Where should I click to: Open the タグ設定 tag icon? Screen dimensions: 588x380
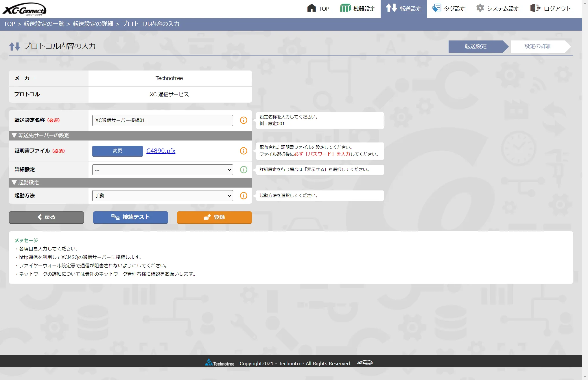click(x=437, y=8)
